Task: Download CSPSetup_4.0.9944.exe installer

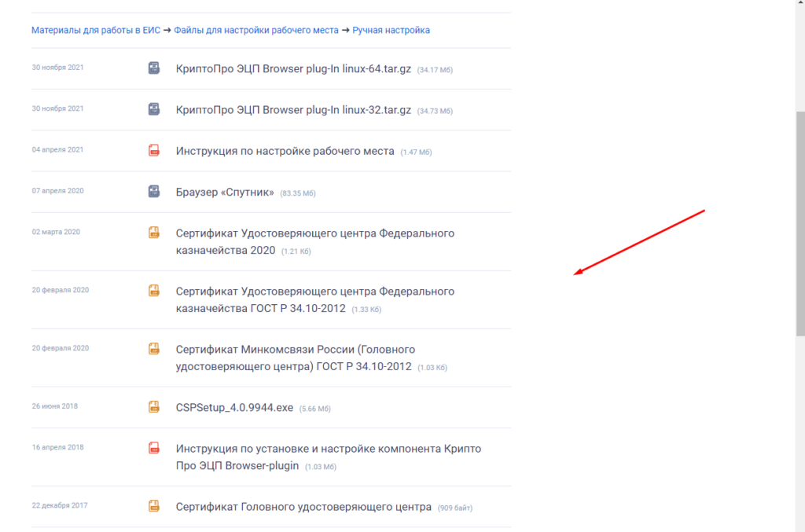Action: 234,408
